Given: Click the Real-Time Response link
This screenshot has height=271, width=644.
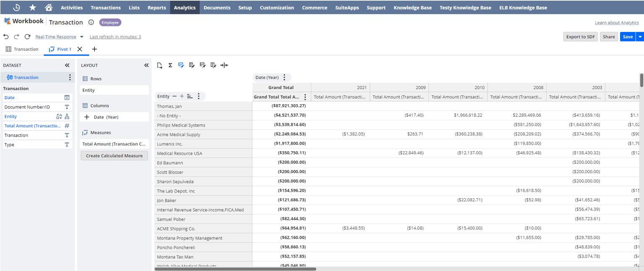Looking at the screenshot, I should pos(56,37).
